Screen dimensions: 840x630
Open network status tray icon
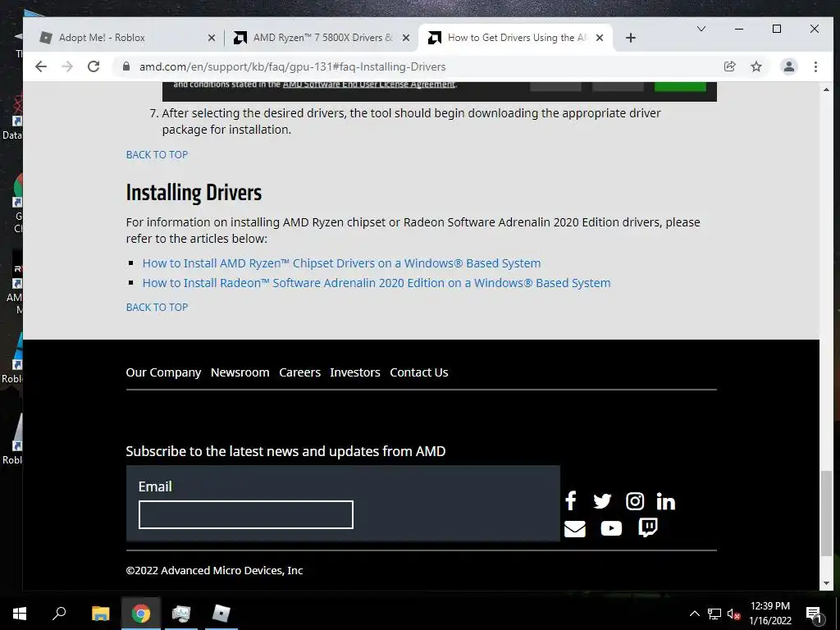point(714,614)
